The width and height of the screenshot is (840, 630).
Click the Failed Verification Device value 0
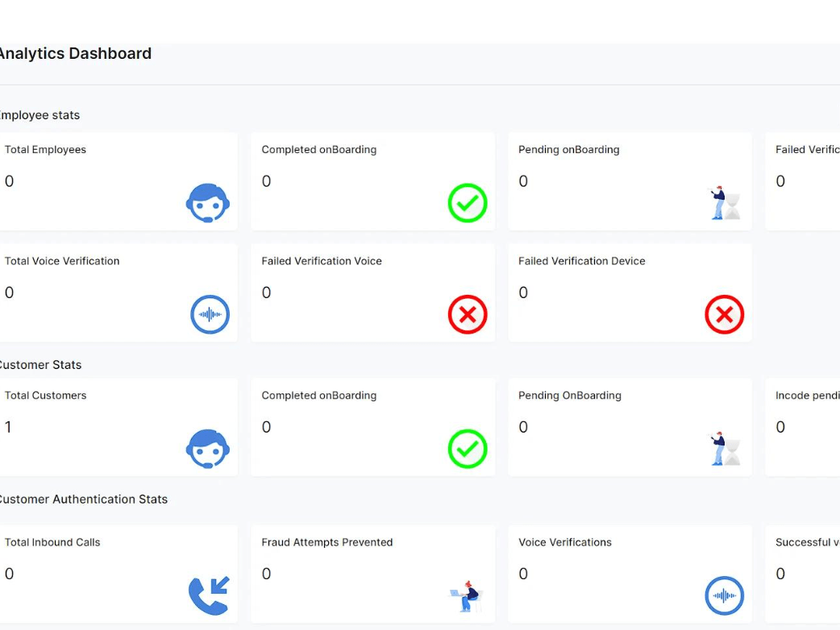coord(523,292)
